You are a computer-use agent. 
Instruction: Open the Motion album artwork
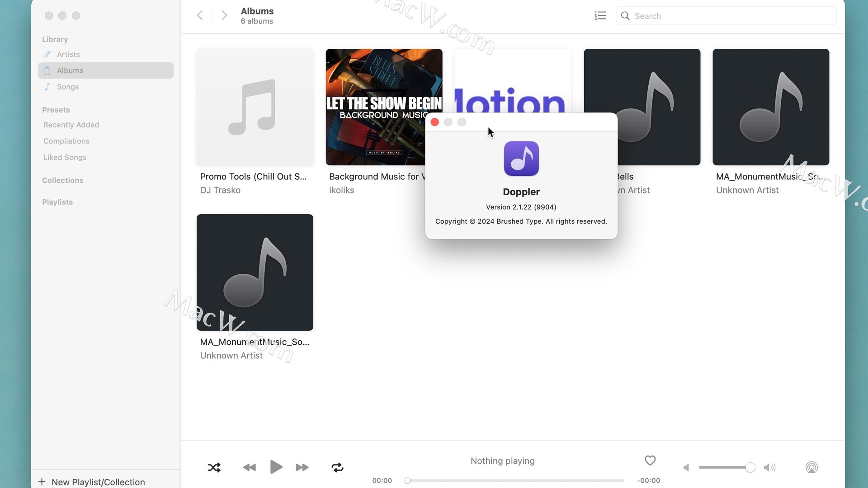point(513,81)
